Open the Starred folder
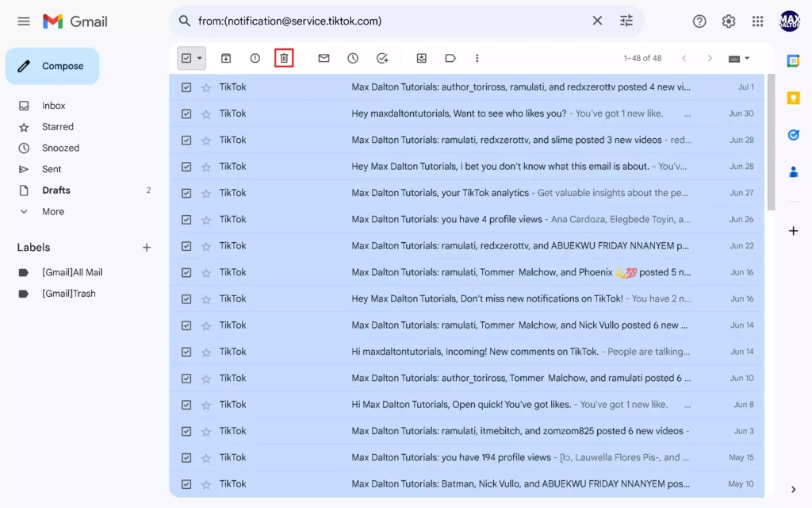This screenshot has height=508, width=812. click(x=57, y=127)
